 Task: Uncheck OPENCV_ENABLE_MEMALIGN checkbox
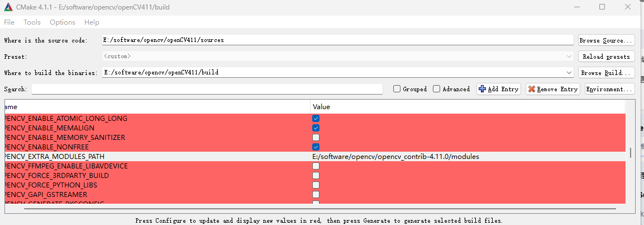point(316,128)
